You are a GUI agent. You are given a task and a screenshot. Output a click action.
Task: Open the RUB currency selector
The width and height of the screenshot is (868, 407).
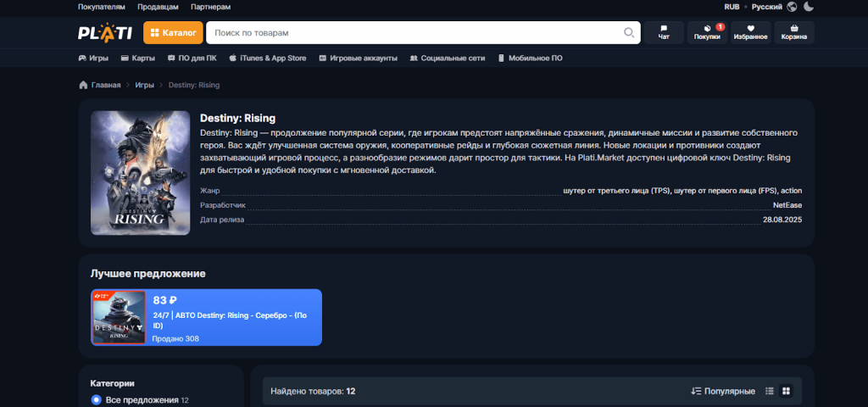click(x=732, y=7)
